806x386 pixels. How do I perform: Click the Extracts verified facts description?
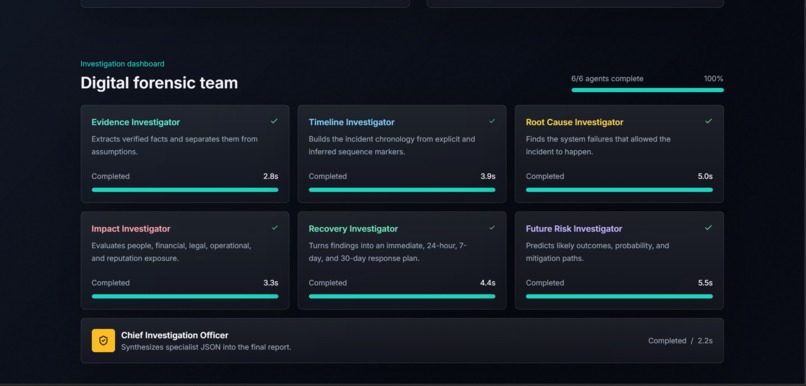(x=175, y=145)
